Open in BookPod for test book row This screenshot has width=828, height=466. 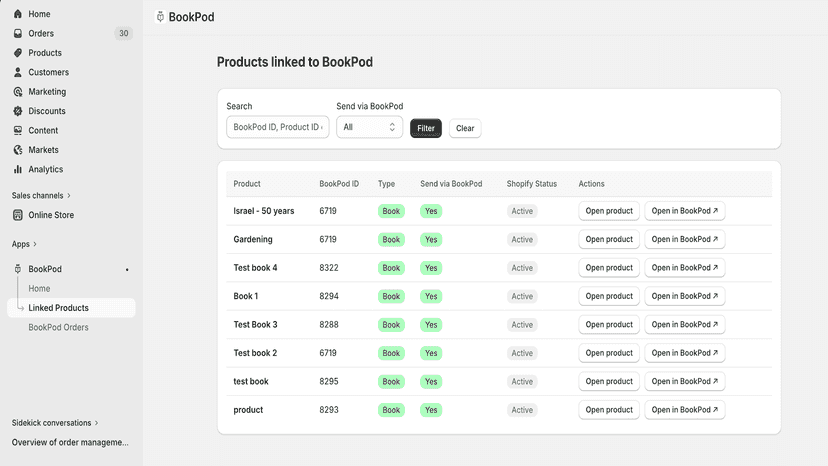pos(684,381)
